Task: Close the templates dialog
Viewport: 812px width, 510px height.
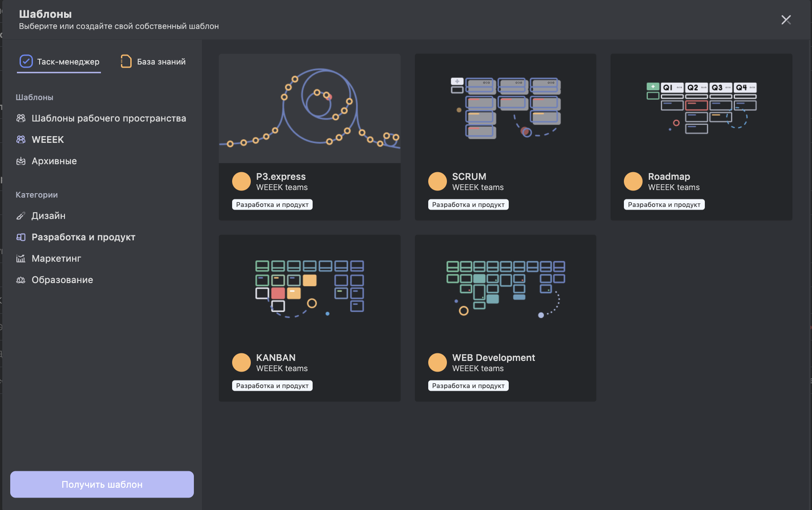Action: pos(786,20)
